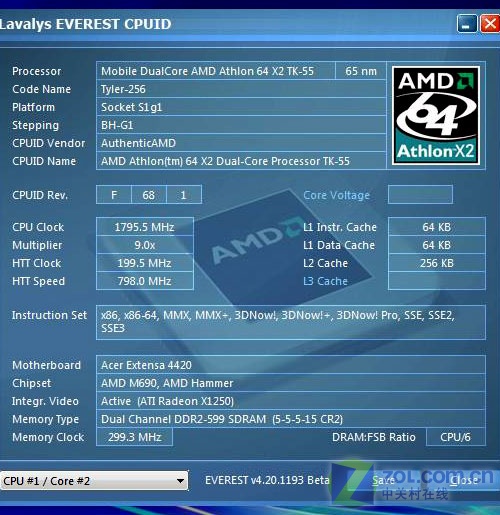Click the Close button at bottom

[464, 480]
